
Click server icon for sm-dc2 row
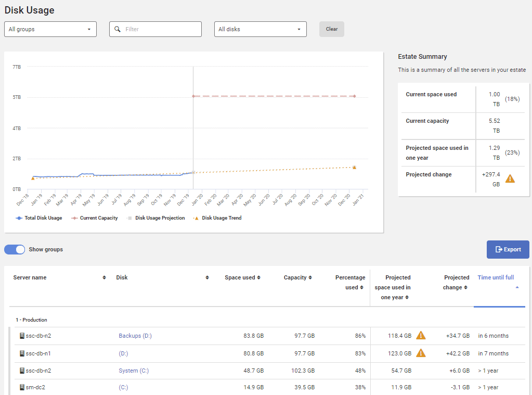pos(22,387)
